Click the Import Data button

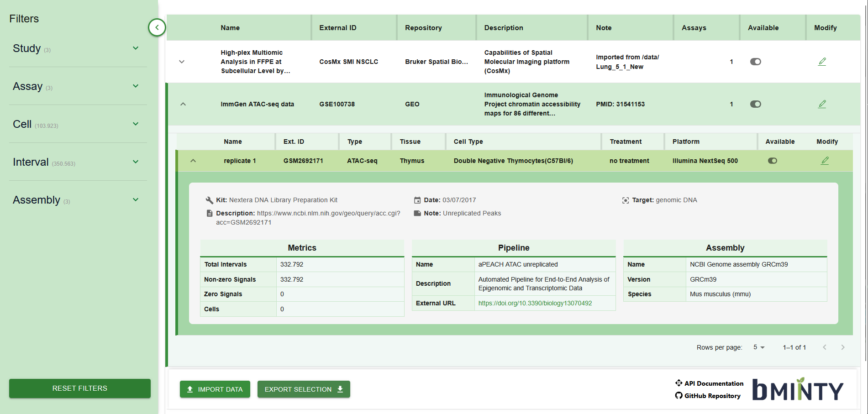(215, 389)
